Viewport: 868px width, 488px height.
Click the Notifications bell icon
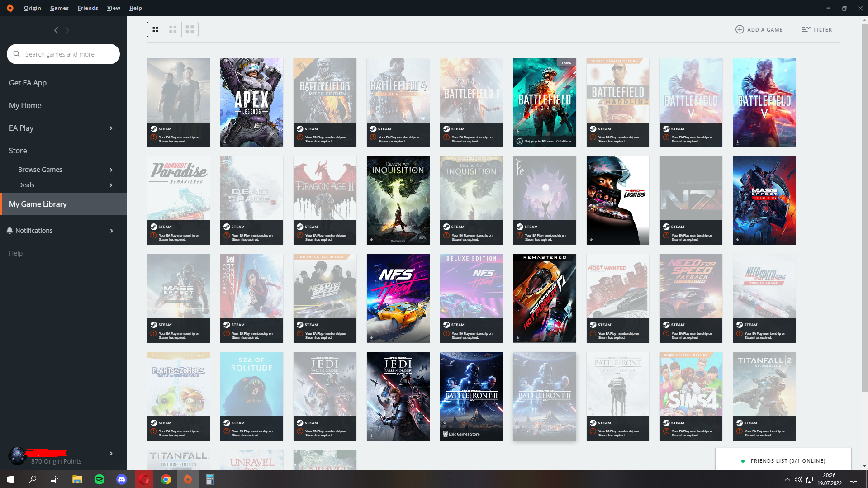(x=9, y=231)
